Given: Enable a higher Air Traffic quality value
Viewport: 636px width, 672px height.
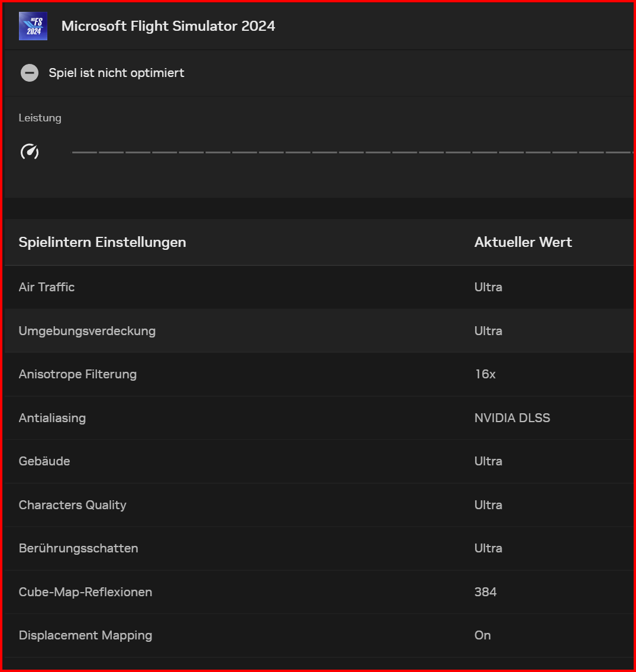Looking at the screenshot, I should [x=488, y=287].
